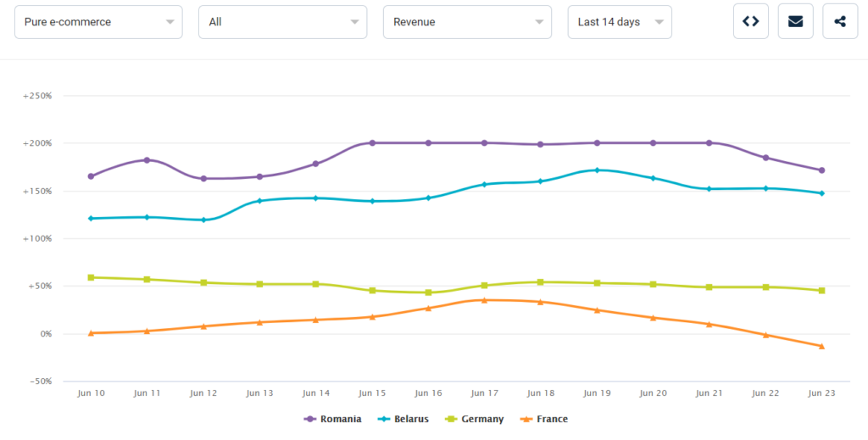Click the share icon button

(840, 21)
